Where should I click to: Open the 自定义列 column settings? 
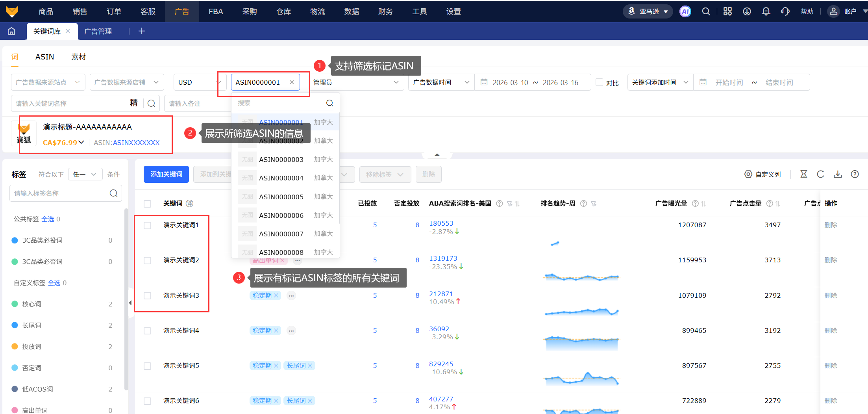click(x=763, y=174)
